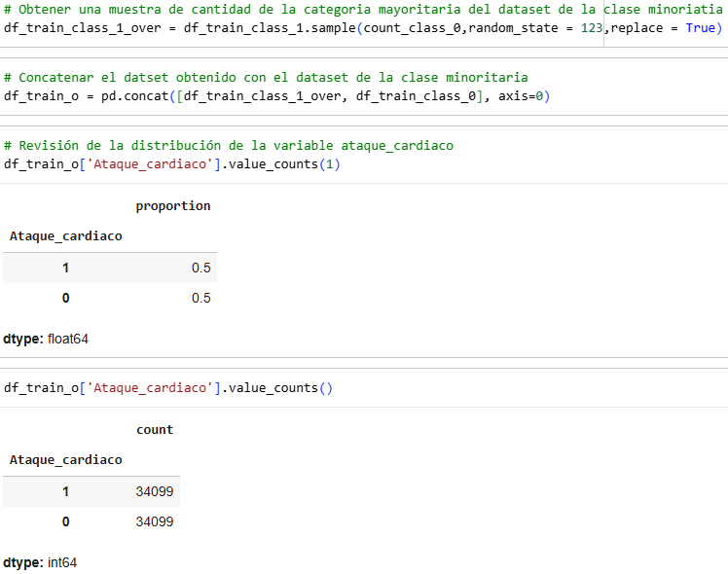The image size is (728, 574).
Task: Select row 1 in the proportion table
Action: pos(110,268)
